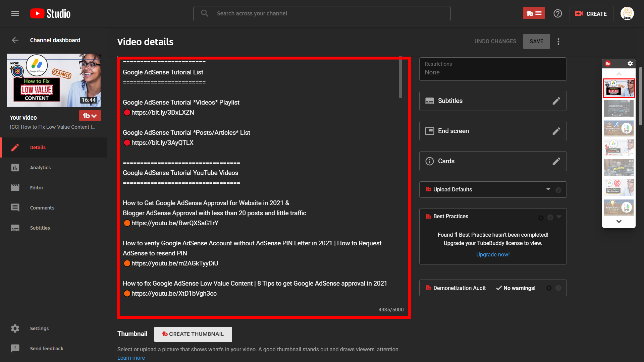Screen dimensions: 644x362
Task: Click CREATE THUMBNAIL button
Action: [x=193, y=334]
